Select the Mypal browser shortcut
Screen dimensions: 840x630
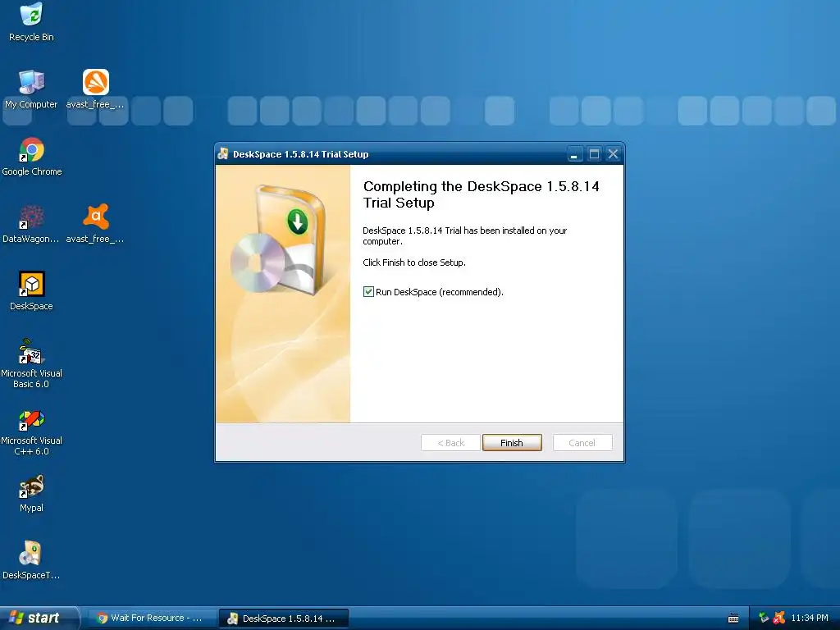click(x=32, y=493)
